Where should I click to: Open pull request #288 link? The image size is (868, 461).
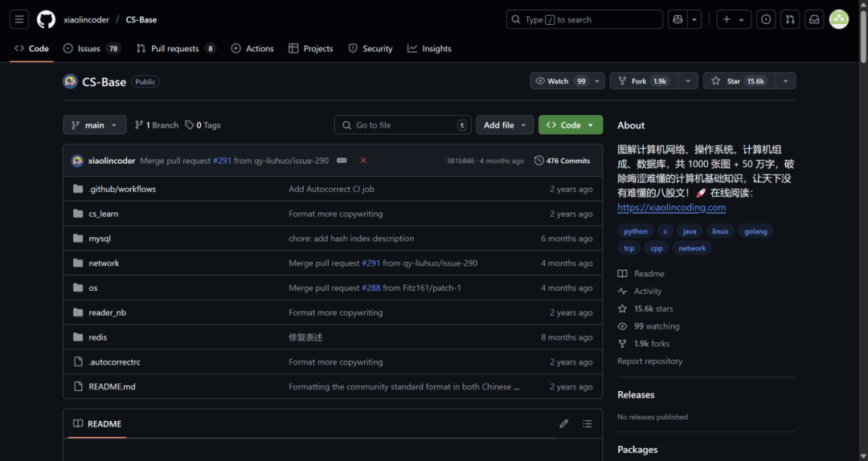(371, 288)
